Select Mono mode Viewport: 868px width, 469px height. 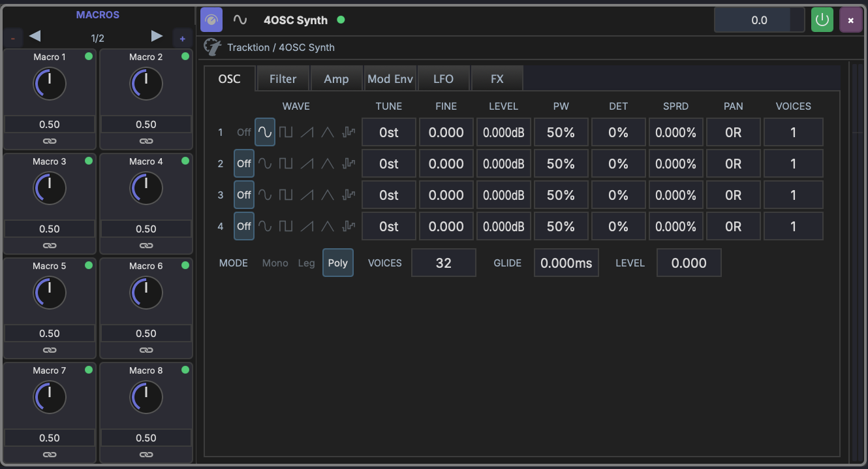click(x=275, y=263)
